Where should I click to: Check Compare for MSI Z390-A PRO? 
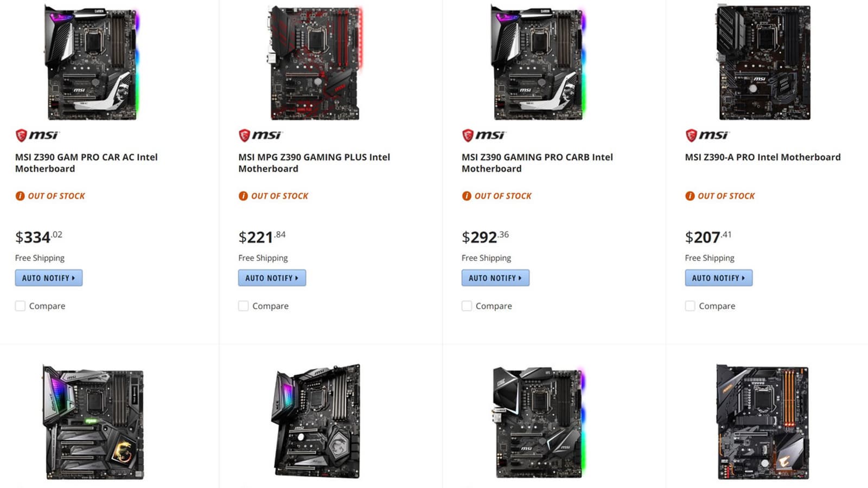[x=690, y=306]
